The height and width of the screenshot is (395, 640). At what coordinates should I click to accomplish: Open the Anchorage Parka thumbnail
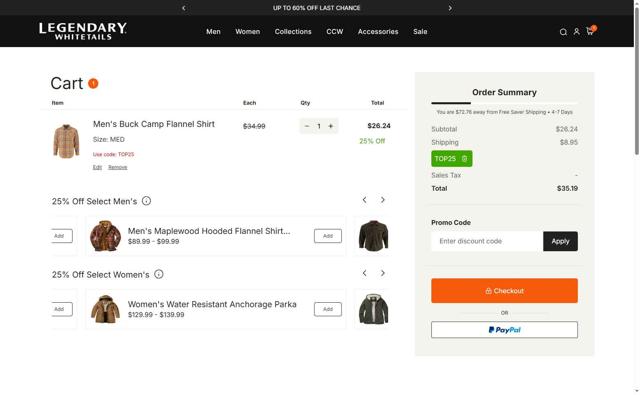[x=105, y=309]
